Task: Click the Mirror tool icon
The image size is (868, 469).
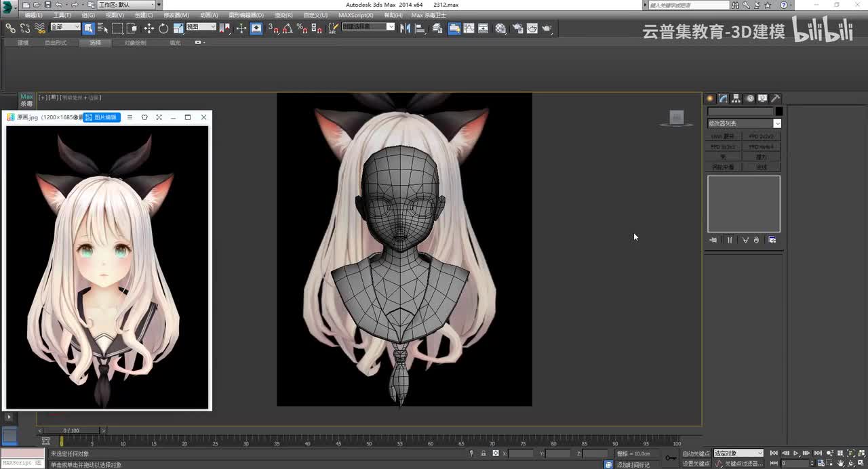Action: coord(406,28)
